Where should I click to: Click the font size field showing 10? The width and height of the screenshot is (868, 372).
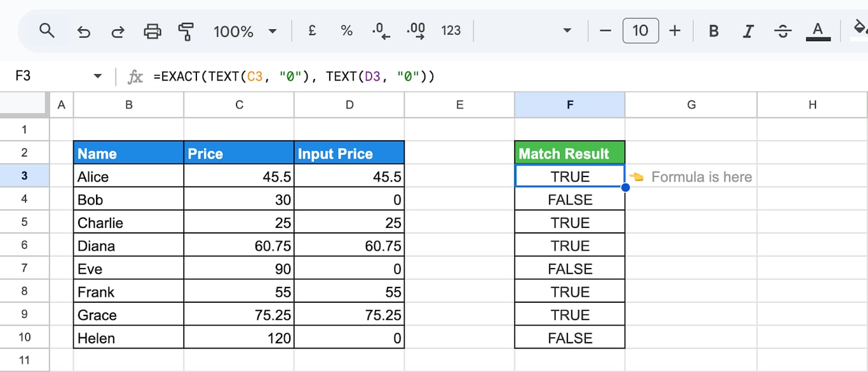click(641, 30)
